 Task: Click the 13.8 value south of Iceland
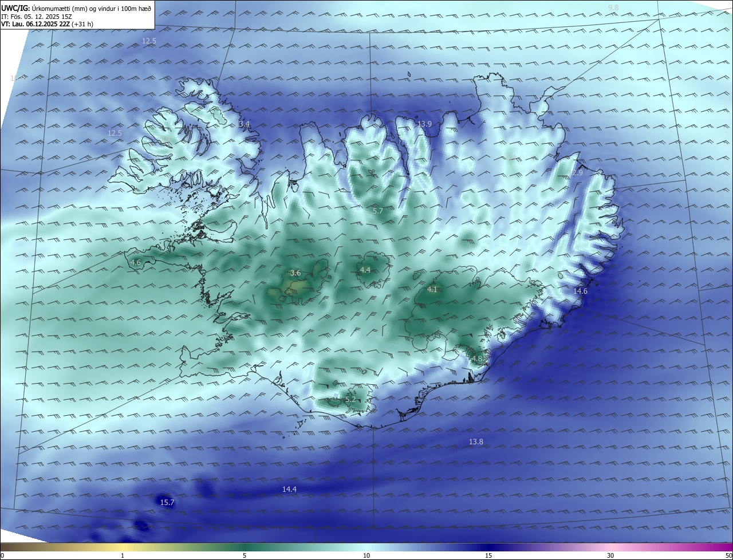[x=476, y=442]
